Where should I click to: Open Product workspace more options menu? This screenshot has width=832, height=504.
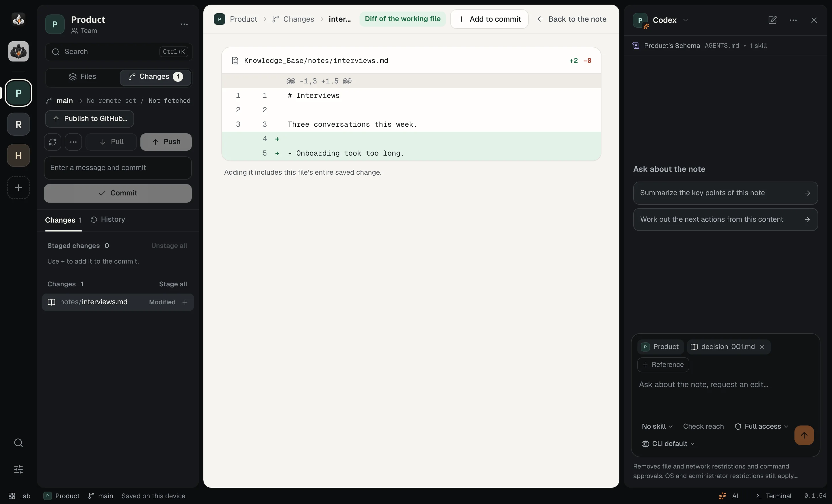pos(184,24)
